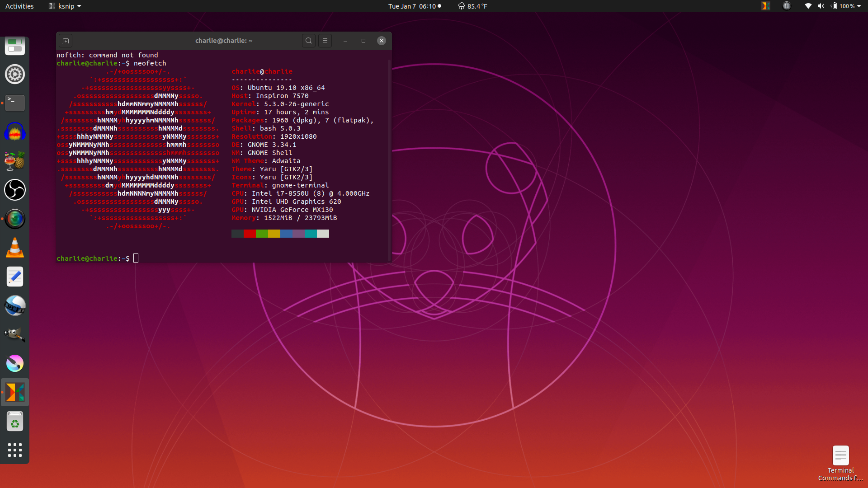Open Terminal from the dock

15,103
